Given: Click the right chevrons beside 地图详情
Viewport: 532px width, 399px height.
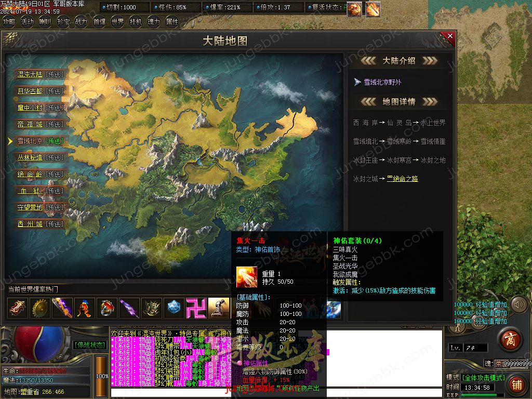Looking at the screenshot, I should point(430,101).
